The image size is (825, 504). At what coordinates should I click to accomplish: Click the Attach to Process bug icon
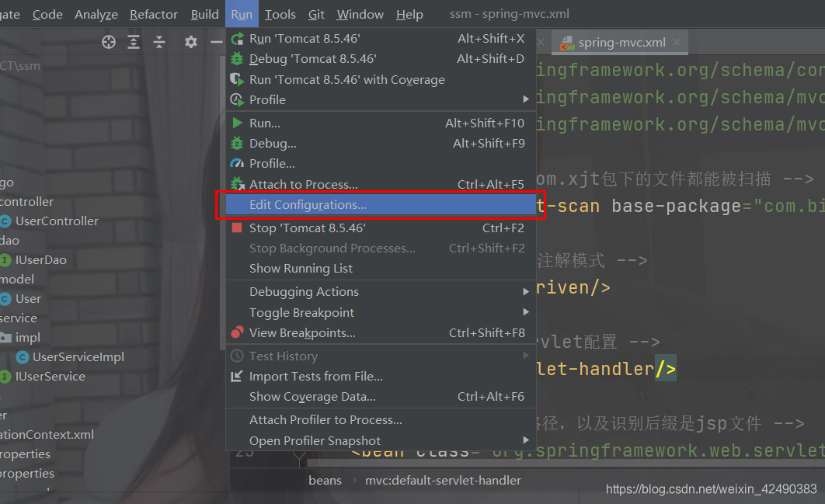coord(237,184)
